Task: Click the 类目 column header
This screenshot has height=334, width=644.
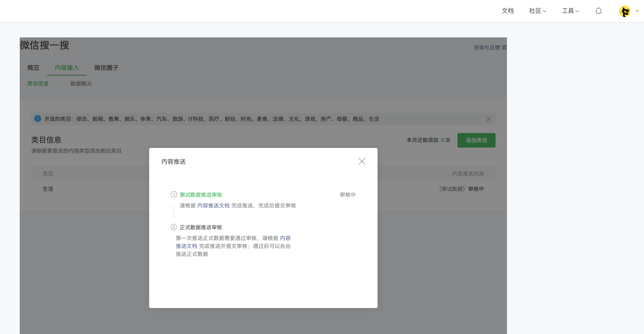Action: pyautogui.click(x=48, y=174)
